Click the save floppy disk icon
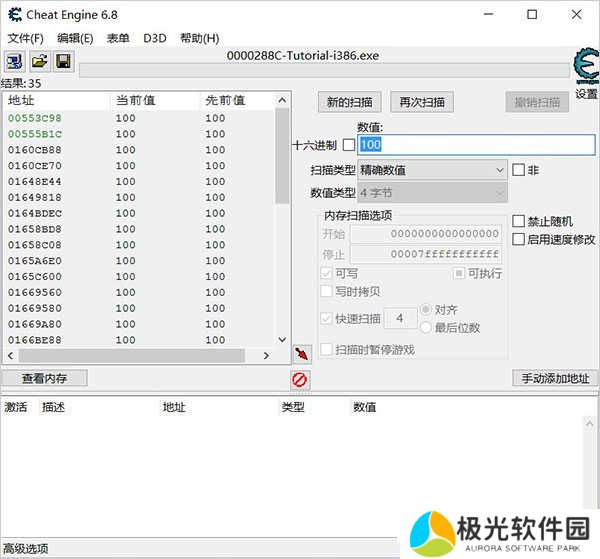The image size is (600, 559). click(64, 61)
